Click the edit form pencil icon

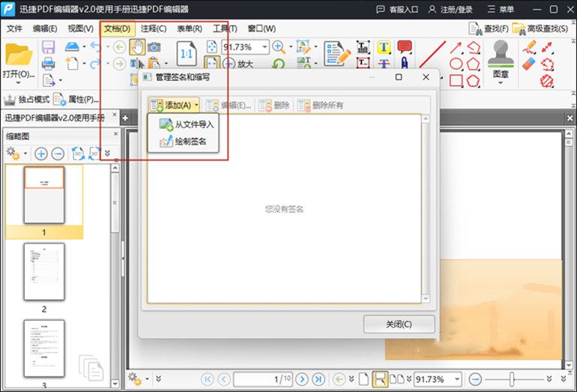click(x=337, y=54)
